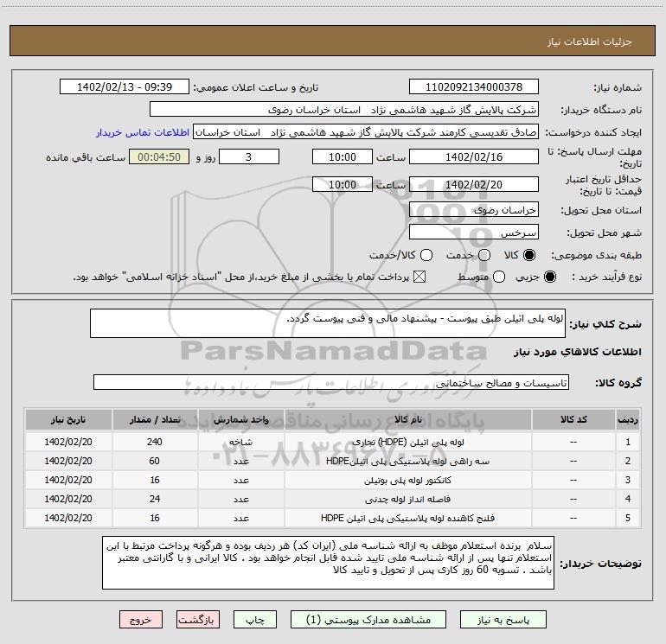This screenshot has width=666, height=644.
Task: Select row کانکتور لوله پلی بوتیلن
Action: 333,480
